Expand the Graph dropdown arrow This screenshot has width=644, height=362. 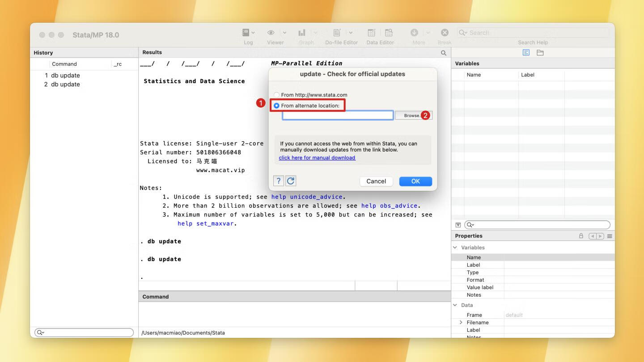click(x=316, y=33)
